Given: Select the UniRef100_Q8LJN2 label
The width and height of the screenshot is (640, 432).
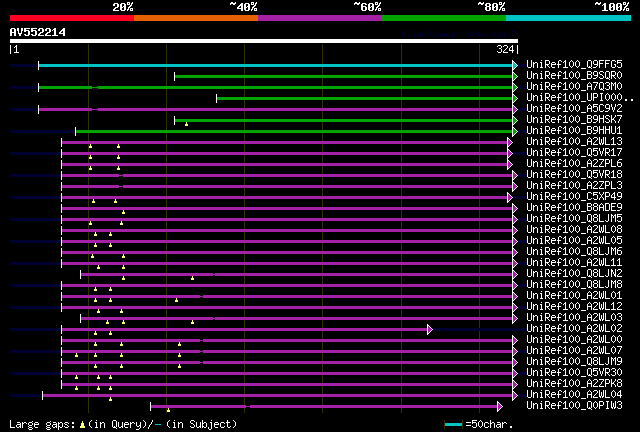Looking at the screenshot, I should (574, 274).
